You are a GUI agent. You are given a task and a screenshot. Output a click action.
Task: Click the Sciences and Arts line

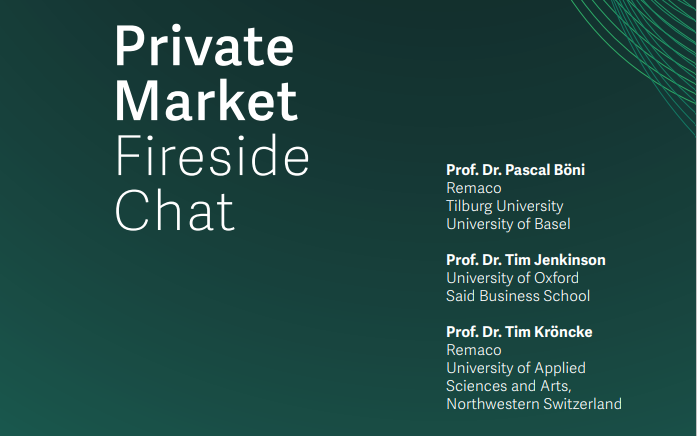[509, 386]
